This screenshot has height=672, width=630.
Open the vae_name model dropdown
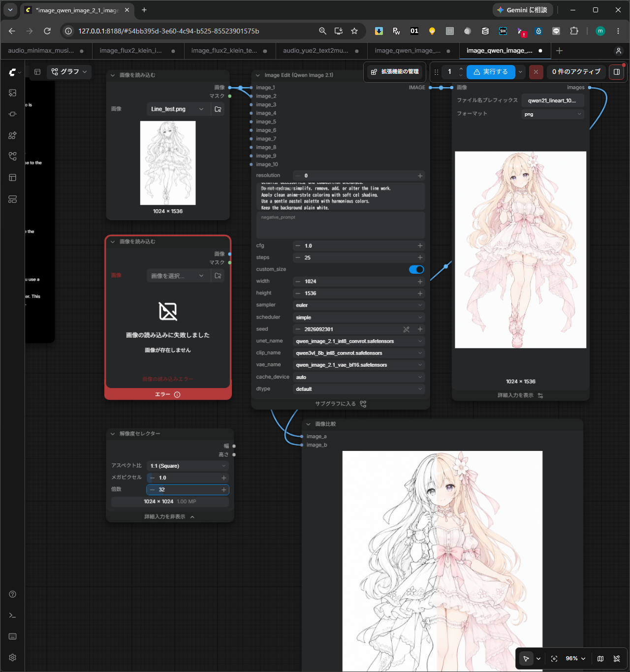point(359,365)
